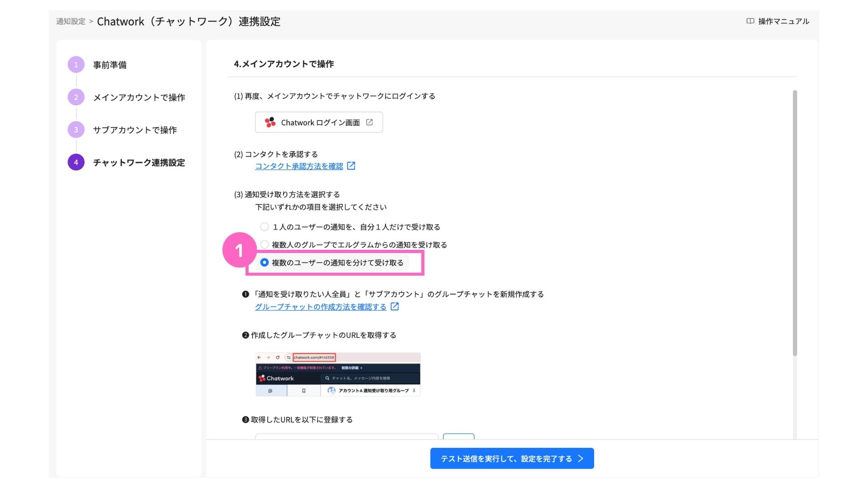Click text 取得したURLを以下に登録する

pyautogui.click(x=302, y=420)
